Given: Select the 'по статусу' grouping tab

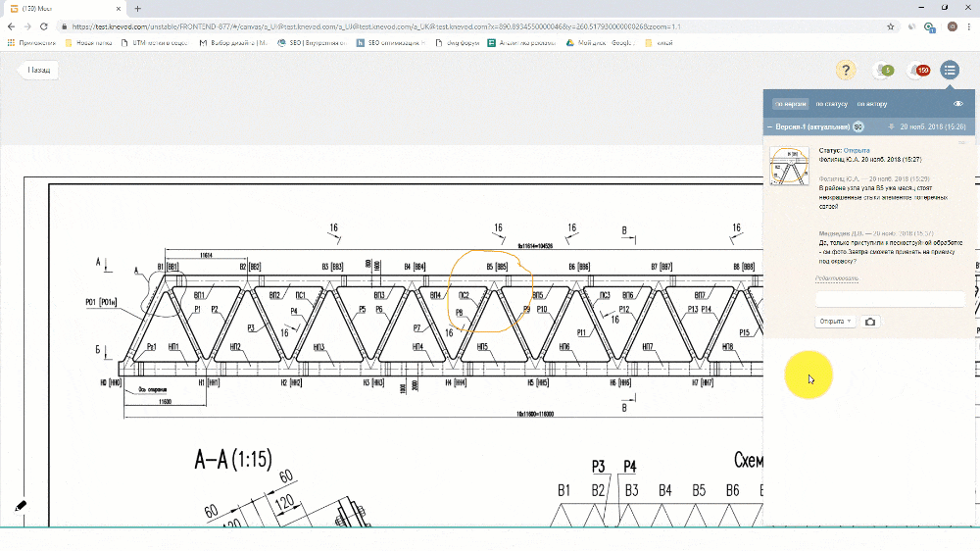Looking at the screenshot, I should point(831,104).
